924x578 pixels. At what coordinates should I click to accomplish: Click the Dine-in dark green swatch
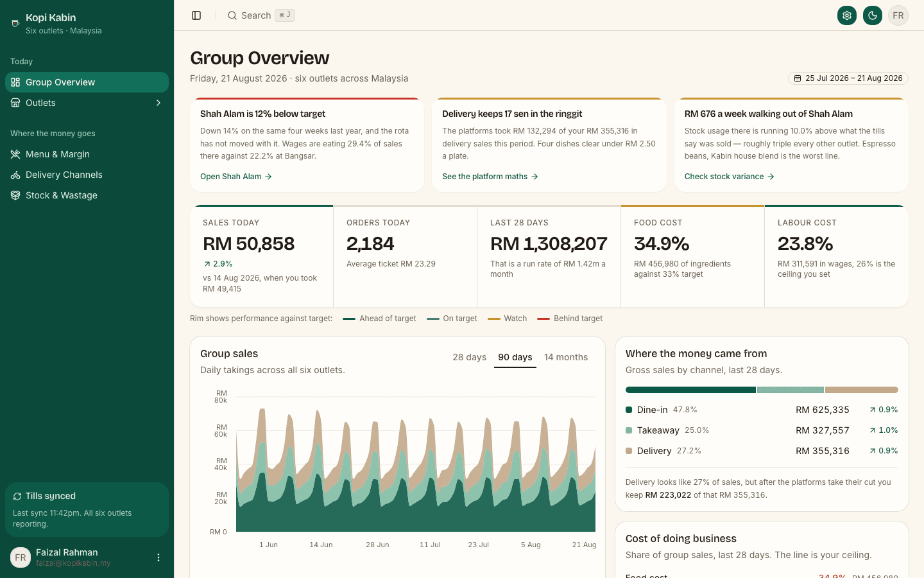tap(629, 410)
